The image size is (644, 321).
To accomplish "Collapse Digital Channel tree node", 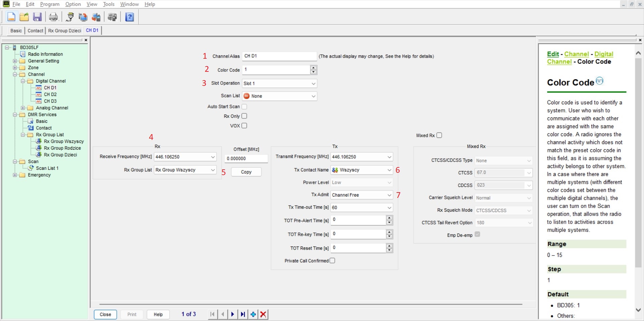I will [x=23, y=81].
